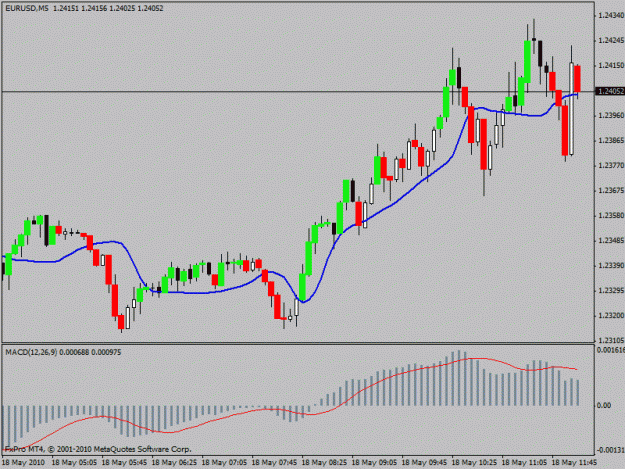Click the 1.23770 price scale label
Screen dimensions: 625x469
click(611, 165)
